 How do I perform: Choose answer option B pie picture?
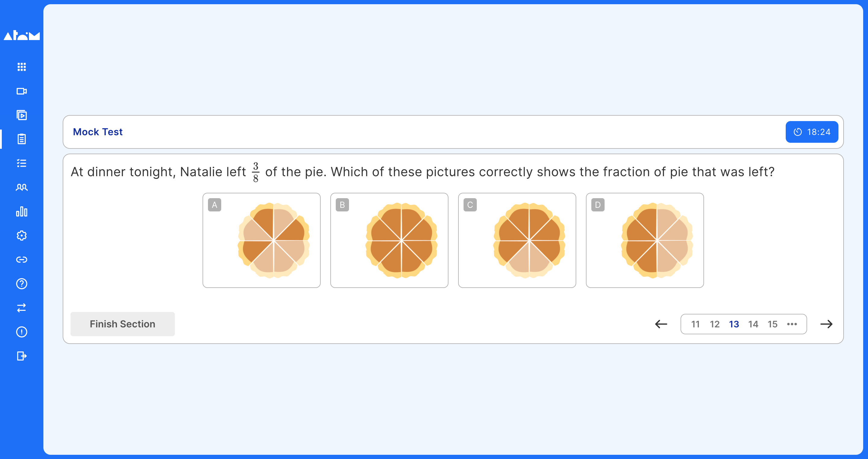389,240
